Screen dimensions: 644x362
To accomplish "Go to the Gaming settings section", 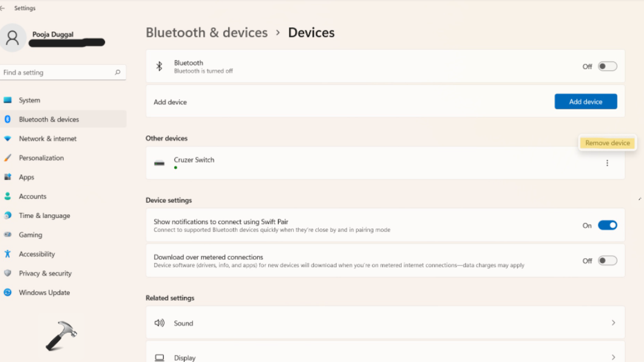I will (x=30, y=235).
